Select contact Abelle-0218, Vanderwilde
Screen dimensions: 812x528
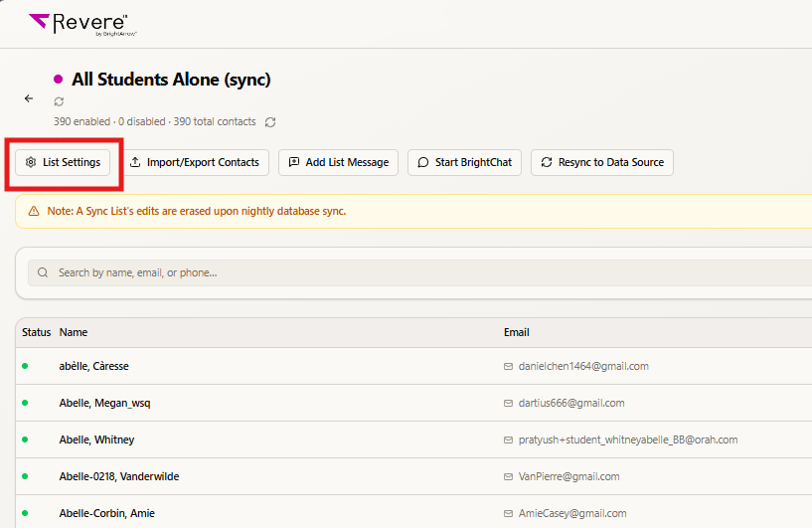[x=119, y=476]
